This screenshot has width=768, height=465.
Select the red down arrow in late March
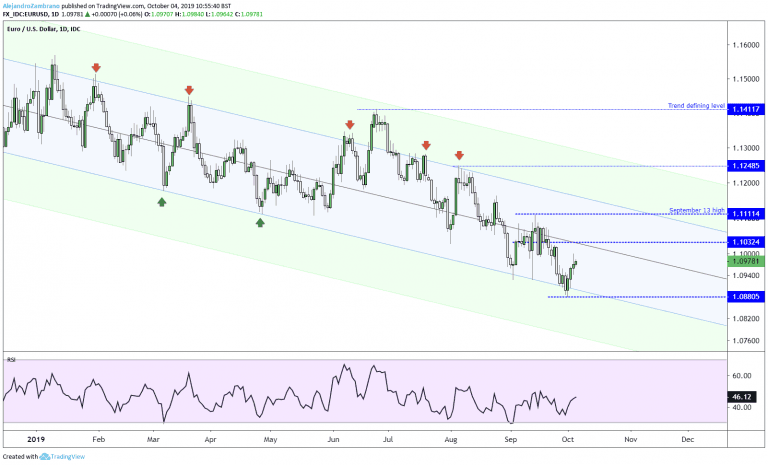(x=189, y=90)
